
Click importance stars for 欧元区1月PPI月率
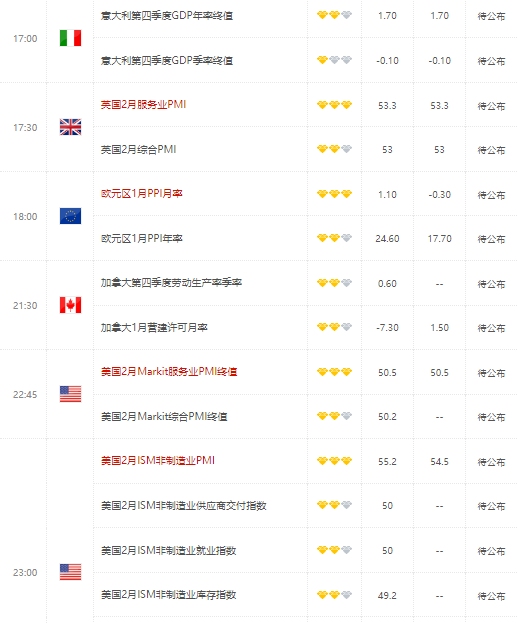pos(334,194)
